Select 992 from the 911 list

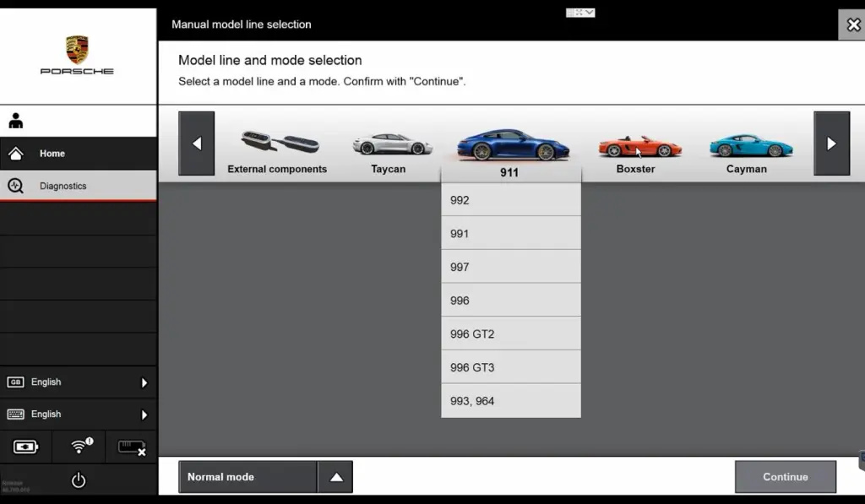tap(510, 200)
